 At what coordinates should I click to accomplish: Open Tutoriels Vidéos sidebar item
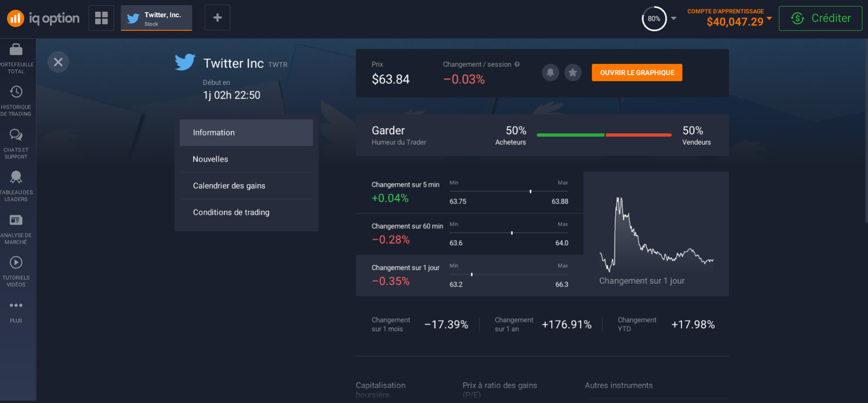click(x=16, y=272)
